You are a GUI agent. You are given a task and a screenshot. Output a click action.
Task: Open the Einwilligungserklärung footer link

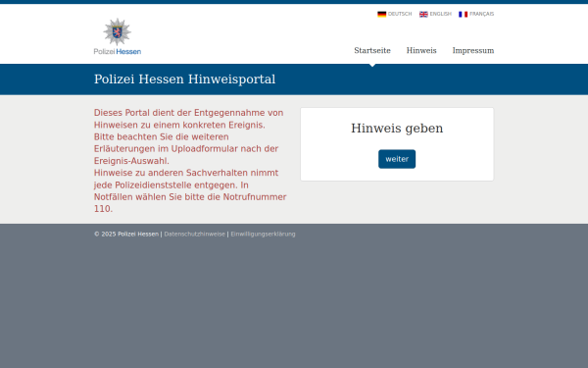point(263,234)
